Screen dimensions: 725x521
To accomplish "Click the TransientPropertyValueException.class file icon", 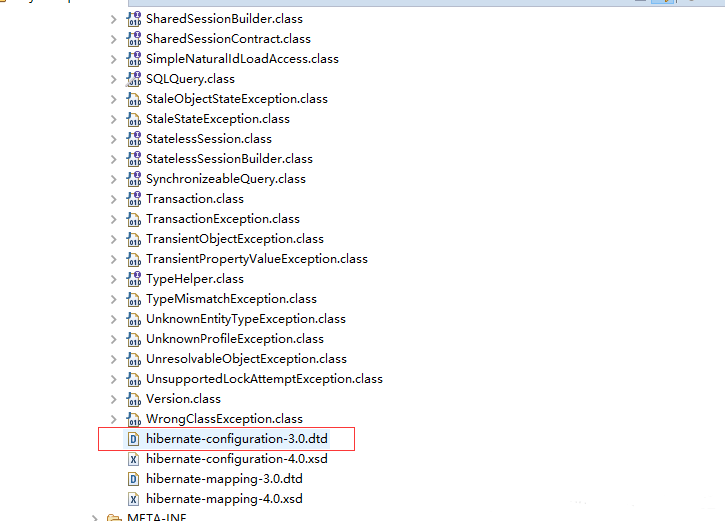I will [x=134, y=259].
